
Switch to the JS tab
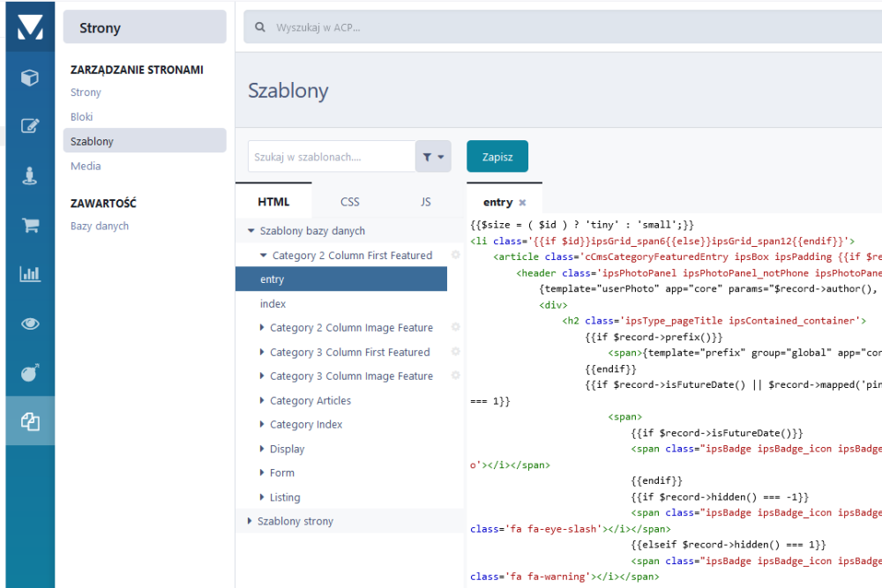(425, 202)
